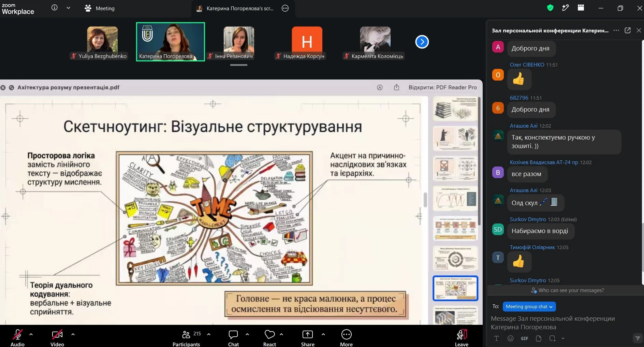The image size is (644, 347).
Task: Open the view layout grid icon
Action: pos(581,8)
